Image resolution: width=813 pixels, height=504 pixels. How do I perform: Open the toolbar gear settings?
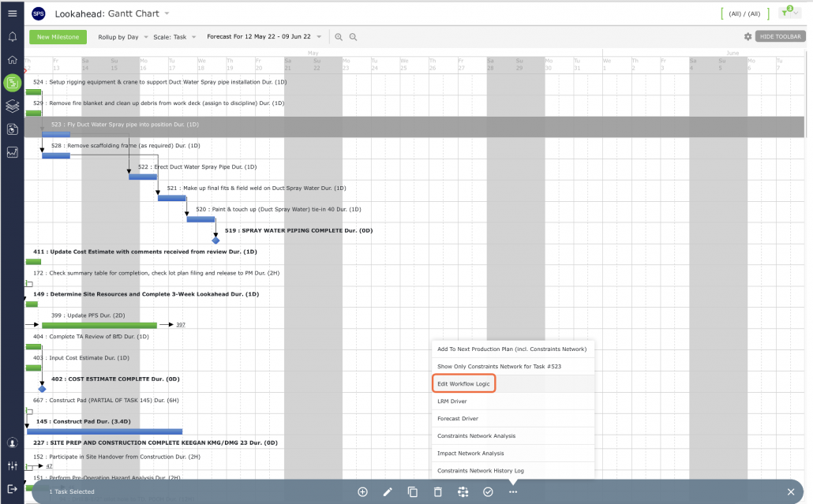point(747,37)
